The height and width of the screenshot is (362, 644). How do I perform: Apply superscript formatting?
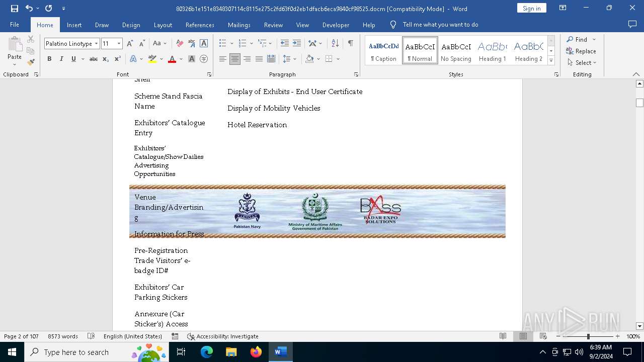[117, 59]
